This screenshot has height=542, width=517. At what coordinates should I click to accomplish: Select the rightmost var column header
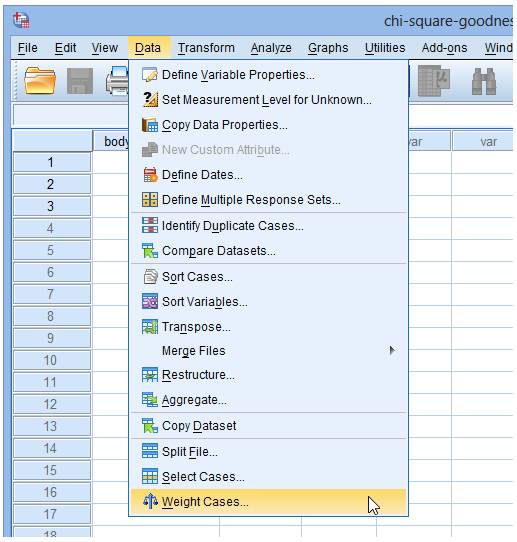point(483,141)
